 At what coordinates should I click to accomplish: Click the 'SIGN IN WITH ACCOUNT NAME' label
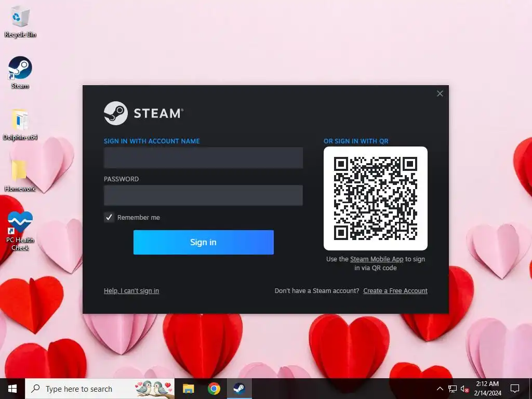pos(152,141)
